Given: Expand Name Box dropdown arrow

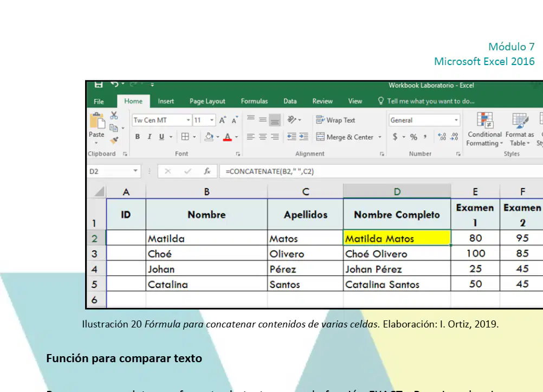Looking at the screenshot, I should click(x=135, y=171).
